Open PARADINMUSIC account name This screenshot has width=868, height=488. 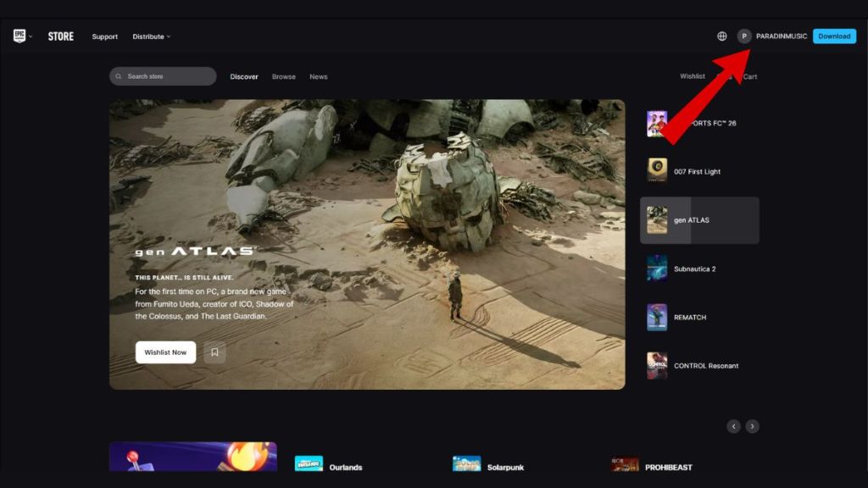(781, 36)
